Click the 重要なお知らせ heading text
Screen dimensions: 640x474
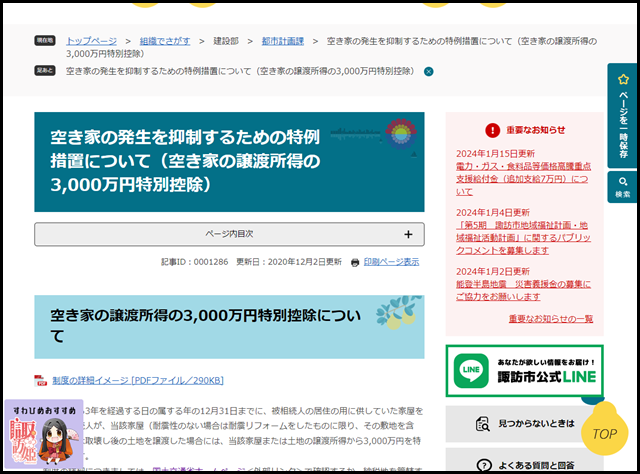[x=536, y=130]
